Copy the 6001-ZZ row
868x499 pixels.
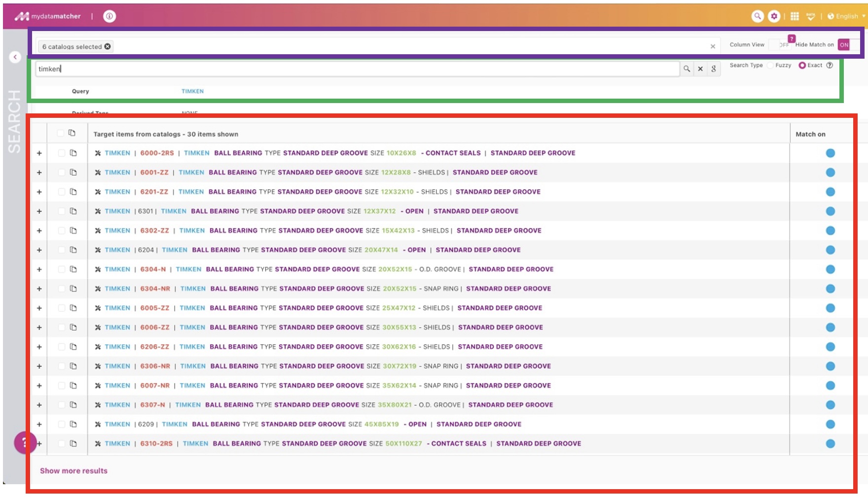[x=73, y=172]
